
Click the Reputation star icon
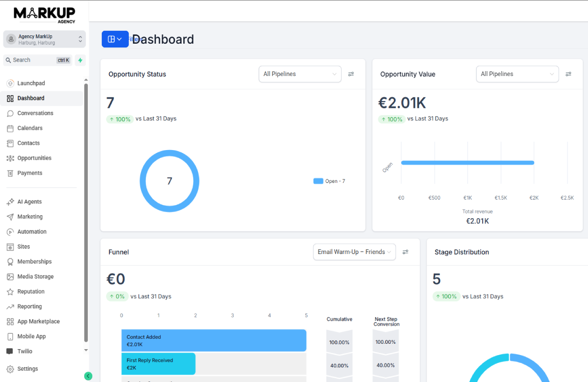10,292
